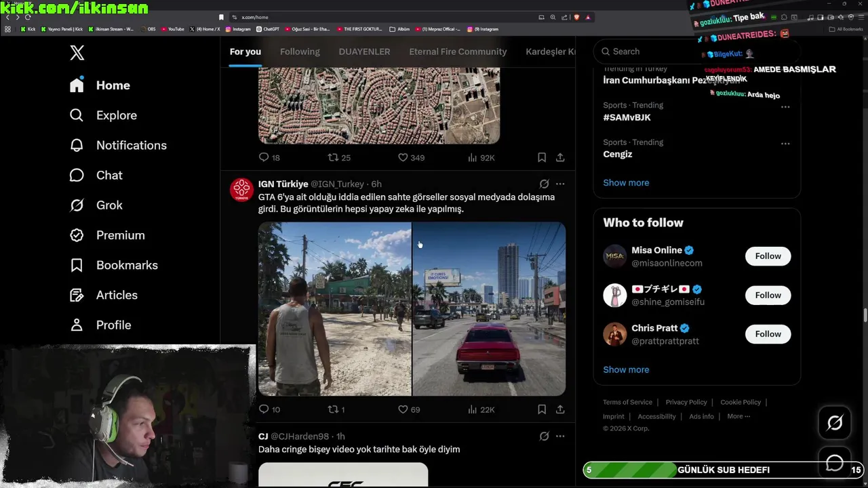Open the Cookie Policy link

point(741,402)
